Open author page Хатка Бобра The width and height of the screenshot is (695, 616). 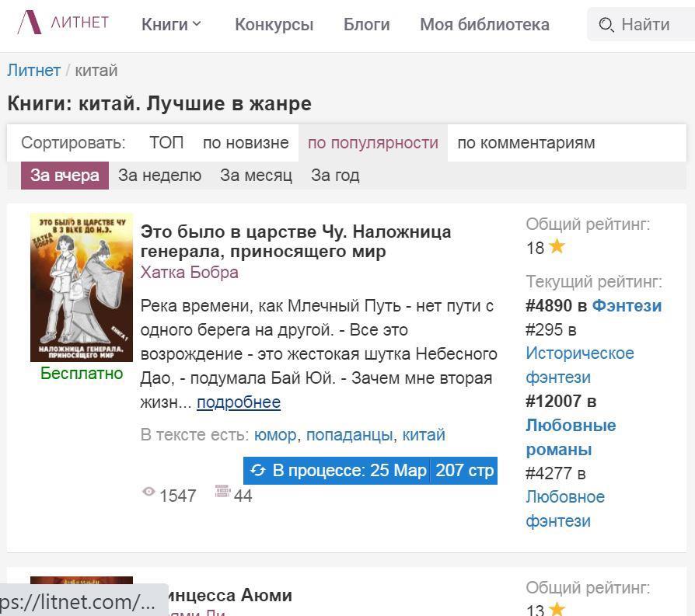click(189, 272)
